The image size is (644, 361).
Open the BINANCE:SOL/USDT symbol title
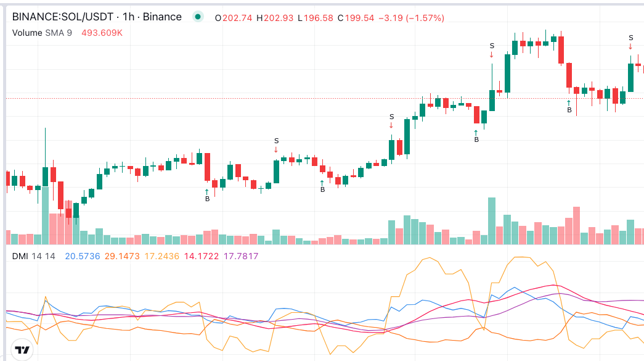click(x=97, y=17)
